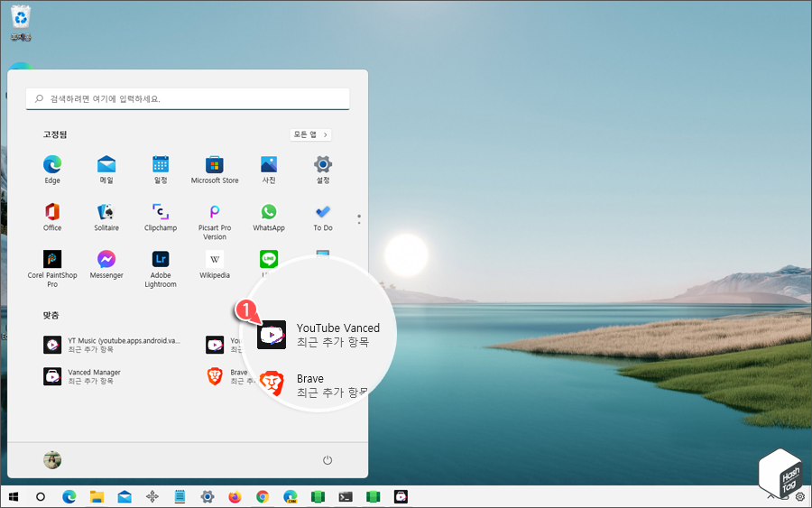Open Microsoft Edge on the taskbar
812x508 pixels.
point(69,497)
